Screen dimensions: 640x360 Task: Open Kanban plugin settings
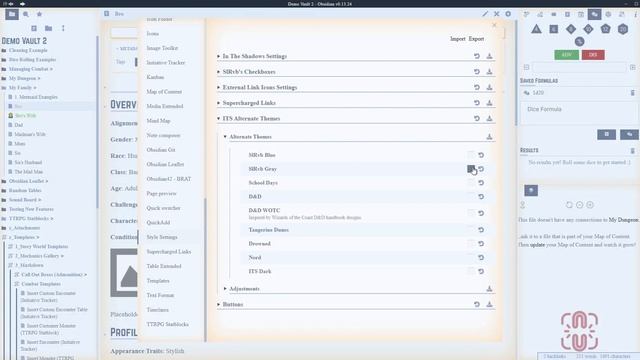point(155,77)
